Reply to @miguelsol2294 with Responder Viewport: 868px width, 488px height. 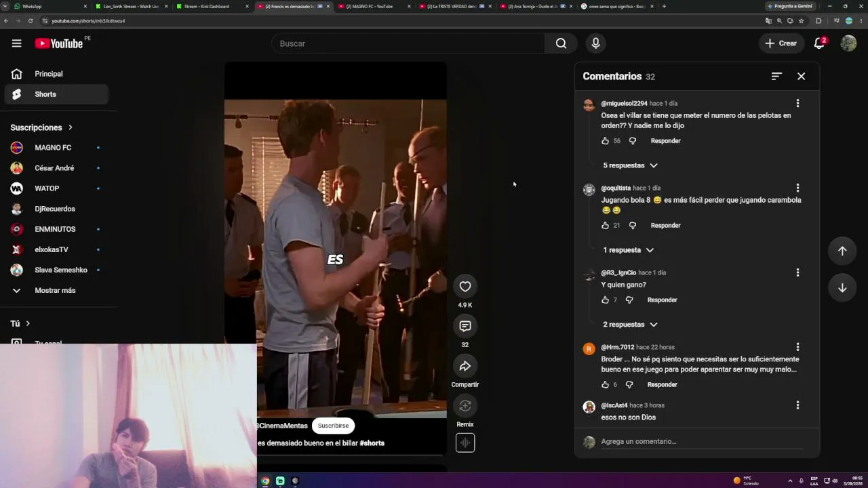[x=665, y=141]
